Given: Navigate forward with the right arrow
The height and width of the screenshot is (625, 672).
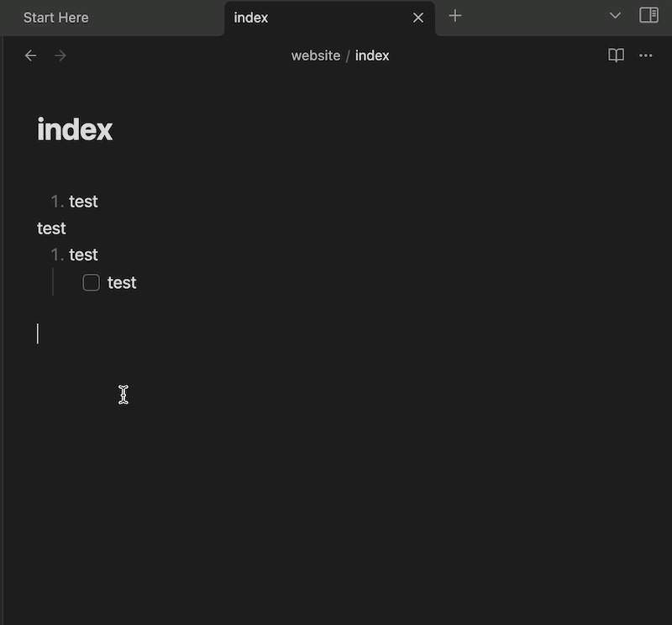Looking at the screenshot, I should tap(60, 55).
